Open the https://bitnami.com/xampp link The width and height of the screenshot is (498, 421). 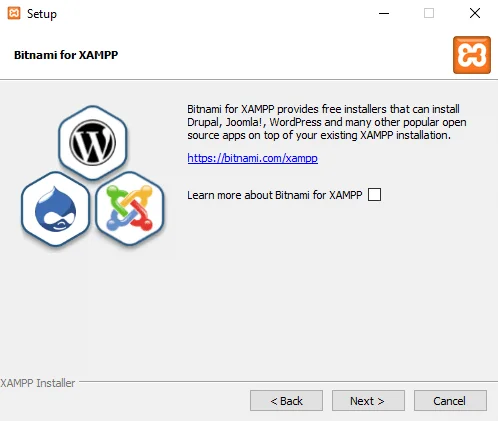[252, 158]
